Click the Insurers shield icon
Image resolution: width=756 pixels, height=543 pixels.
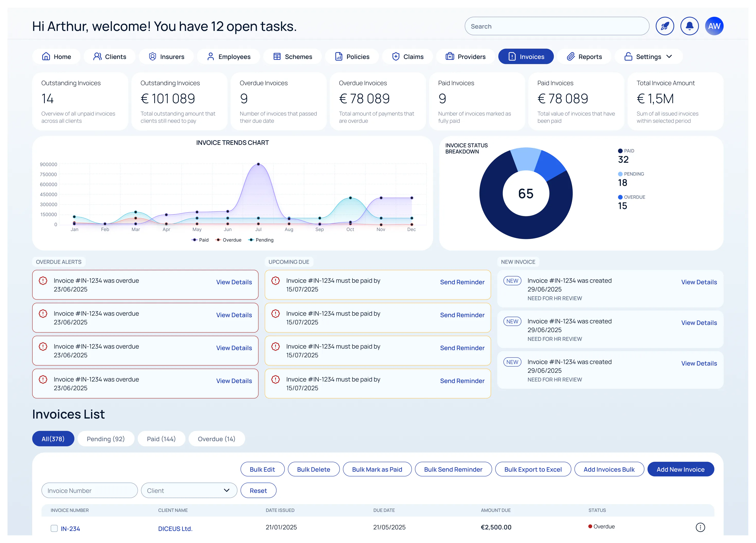(152, 56)
